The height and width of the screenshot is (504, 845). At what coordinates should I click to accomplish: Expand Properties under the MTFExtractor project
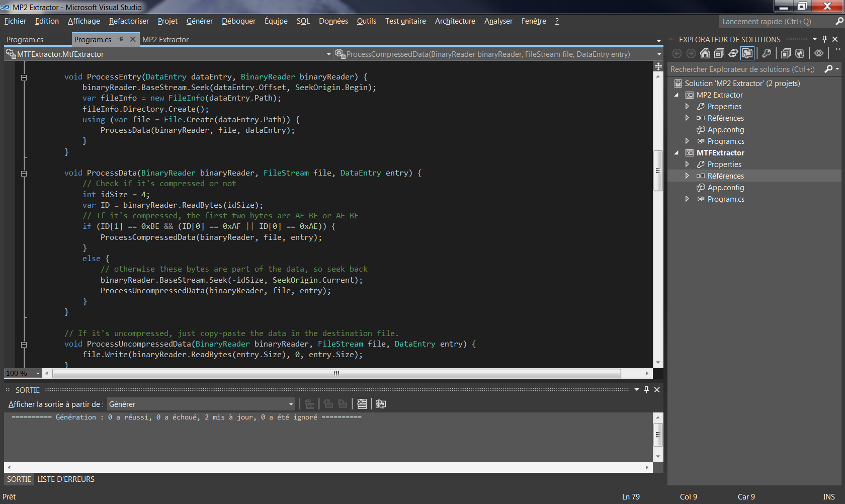[687, 164]
